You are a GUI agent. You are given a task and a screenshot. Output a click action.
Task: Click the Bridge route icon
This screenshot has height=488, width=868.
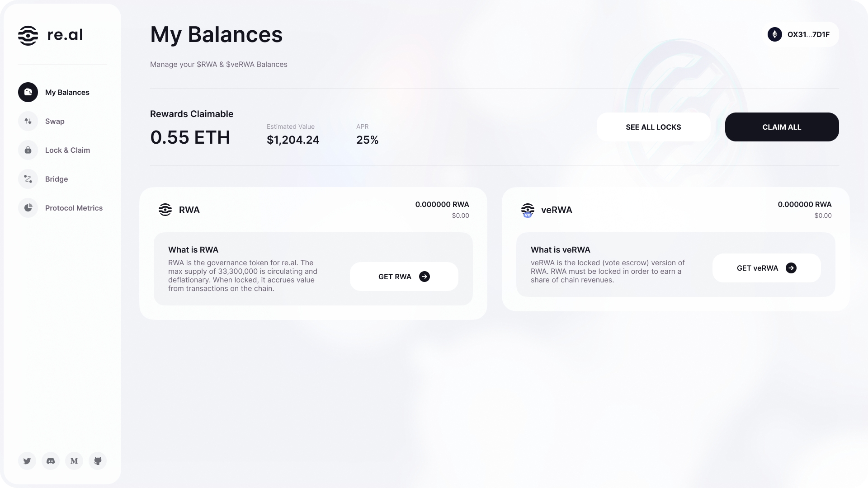[28, 179]
